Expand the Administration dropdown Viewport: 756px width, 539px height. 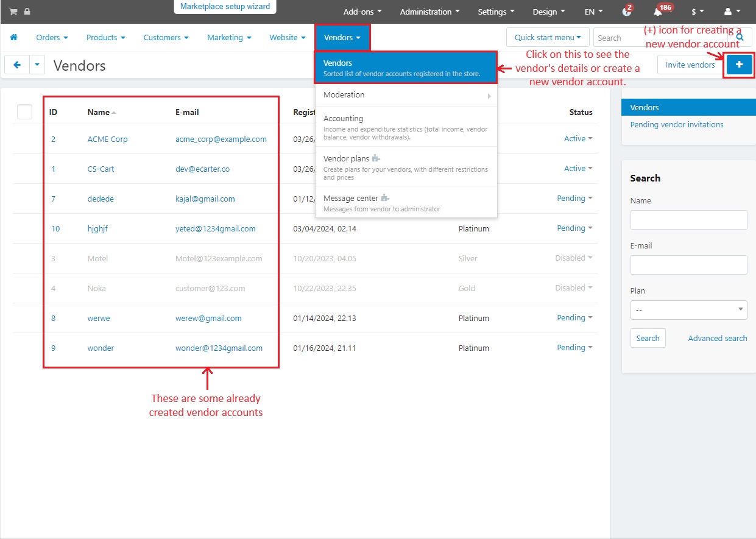429,12
